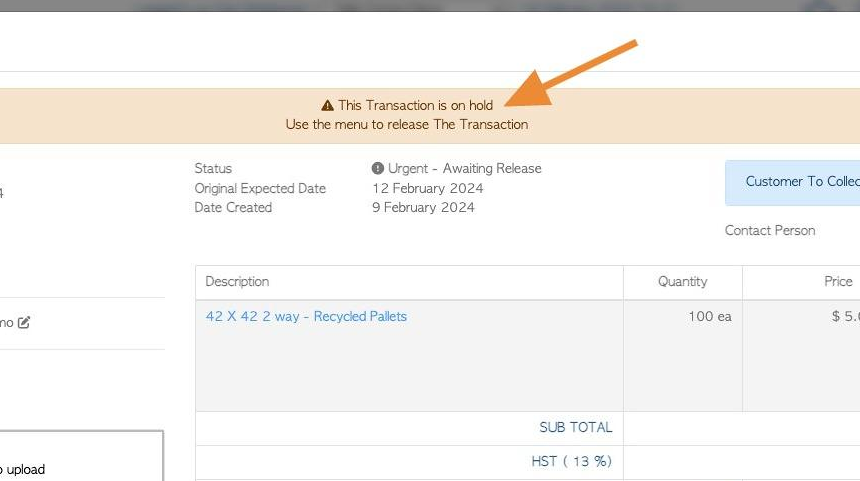Click the 9 February 2024 created date
Screen dimensions: 860x481
coord(423,207)
